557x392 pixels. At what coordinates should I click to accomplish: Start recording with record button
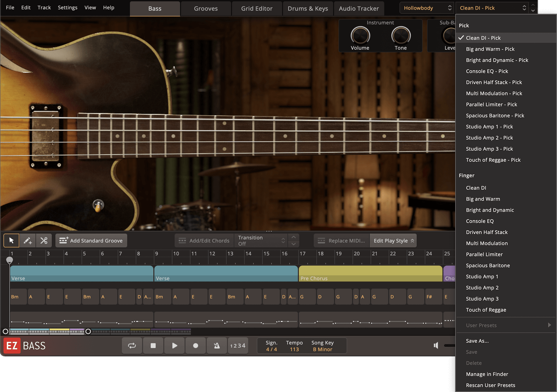(x=196, y=346)
